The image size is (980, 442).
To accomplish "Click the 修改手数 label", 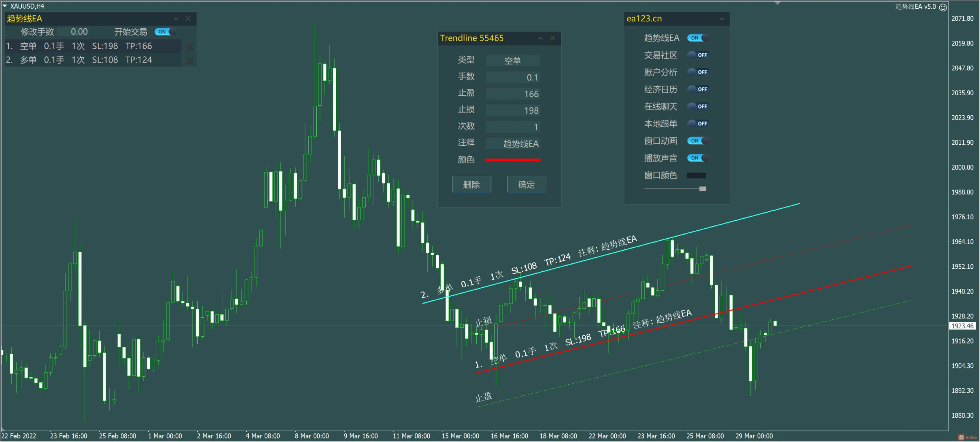I will coord(37,32).
